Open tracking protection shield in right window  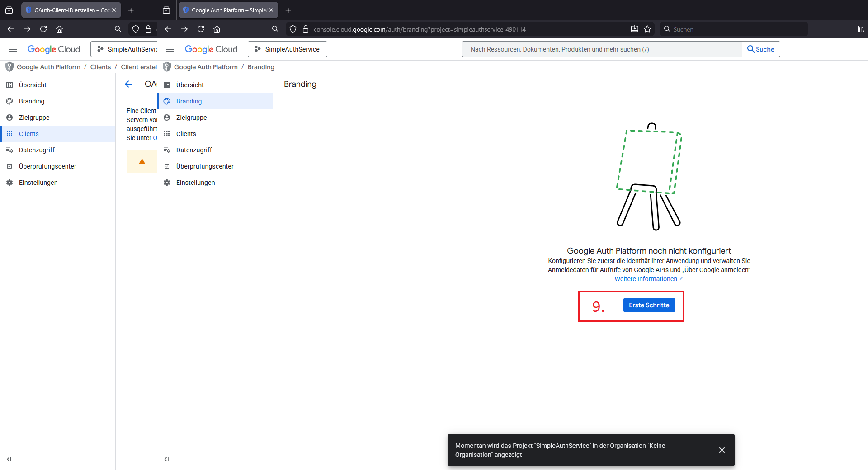point(293,29)
